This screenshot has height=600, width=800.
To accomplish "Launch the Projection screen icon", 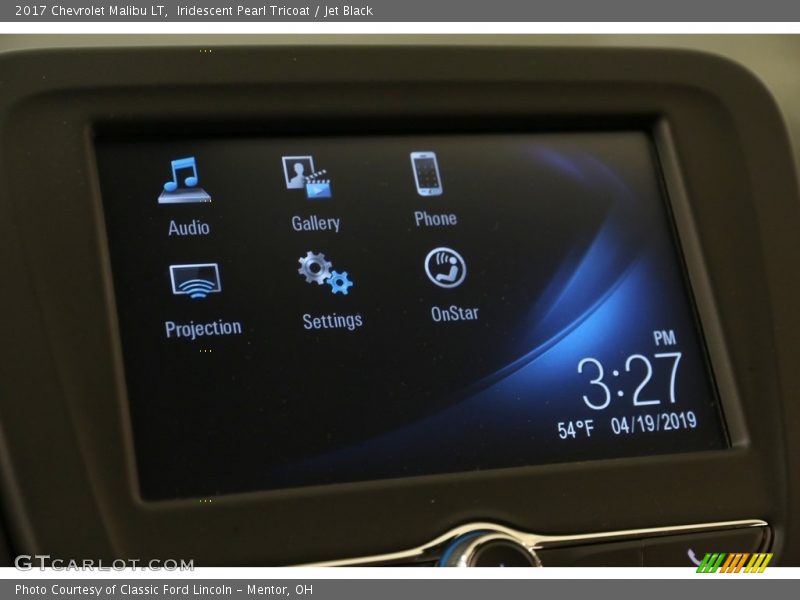I will 195,281.
